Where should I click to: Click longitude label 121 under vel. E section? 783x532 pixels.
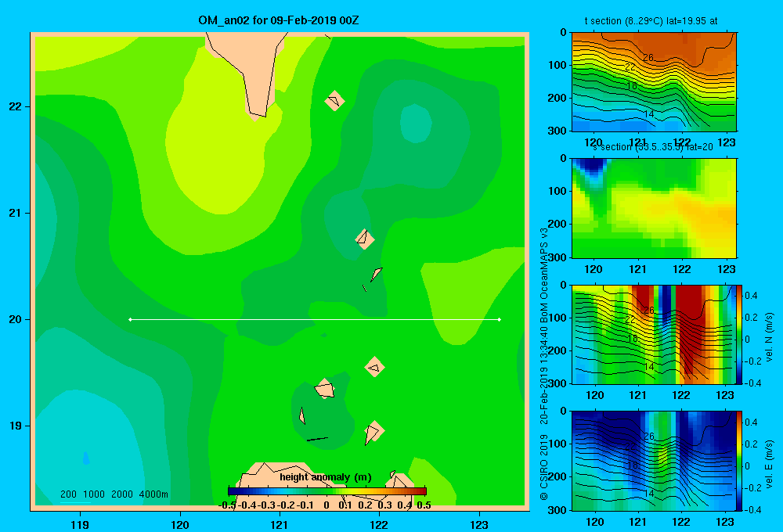[637, 522]
